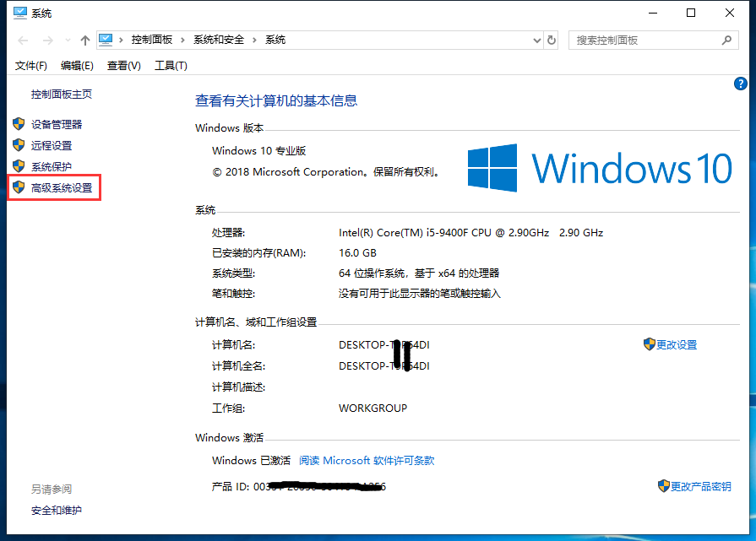
Task: Open 安全和维护 link
Action: click(57, 510)
